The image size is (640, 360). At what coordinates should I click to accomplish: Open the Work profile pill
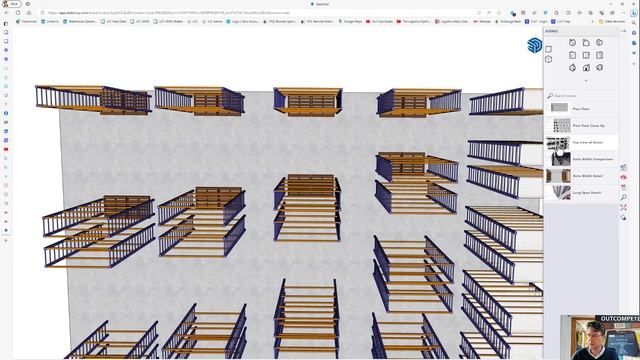coord(12,4)
